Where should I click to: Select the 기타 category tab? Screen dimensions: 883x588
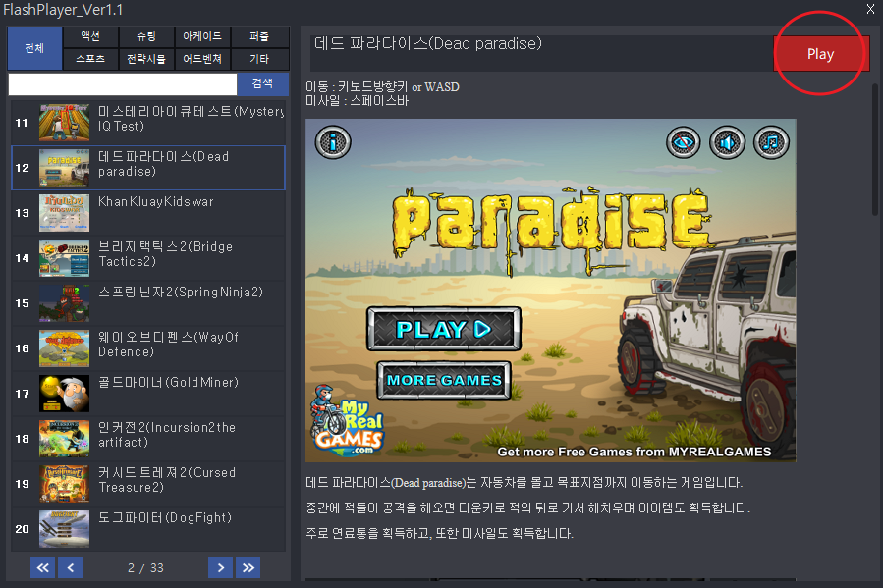coord(259,59)
